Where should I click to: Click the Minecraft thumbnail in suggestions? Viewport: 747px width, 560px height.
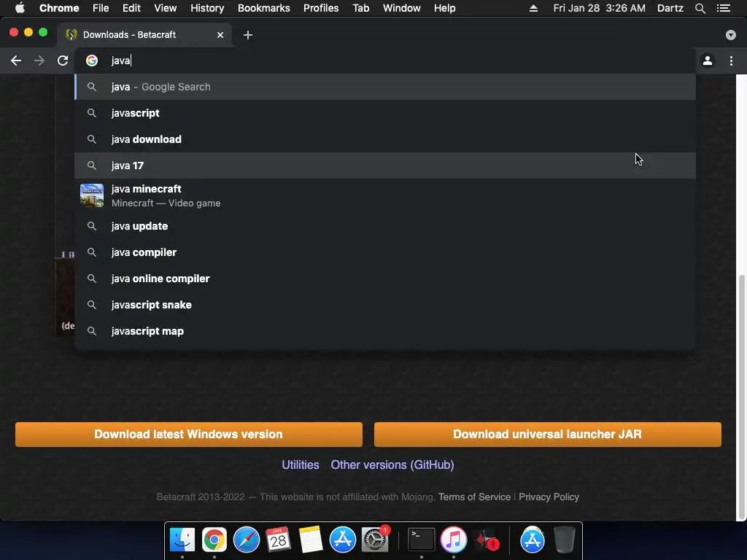[92, 195]
